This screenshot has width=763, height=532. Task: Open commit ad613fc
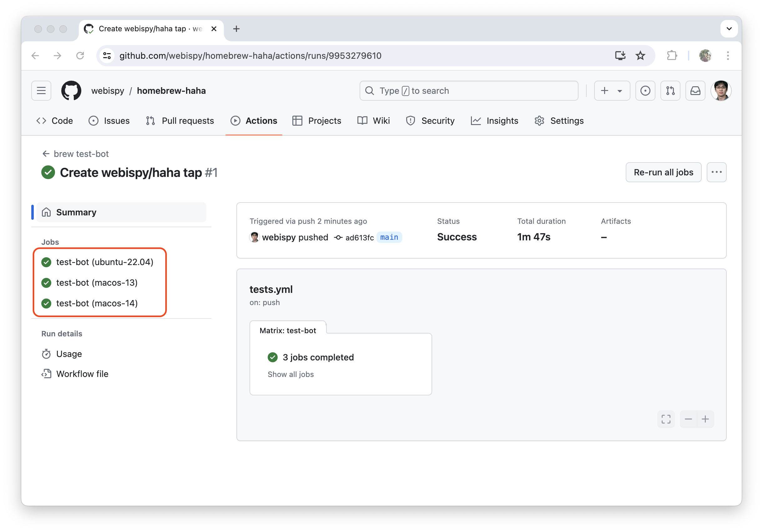(360, 238)
